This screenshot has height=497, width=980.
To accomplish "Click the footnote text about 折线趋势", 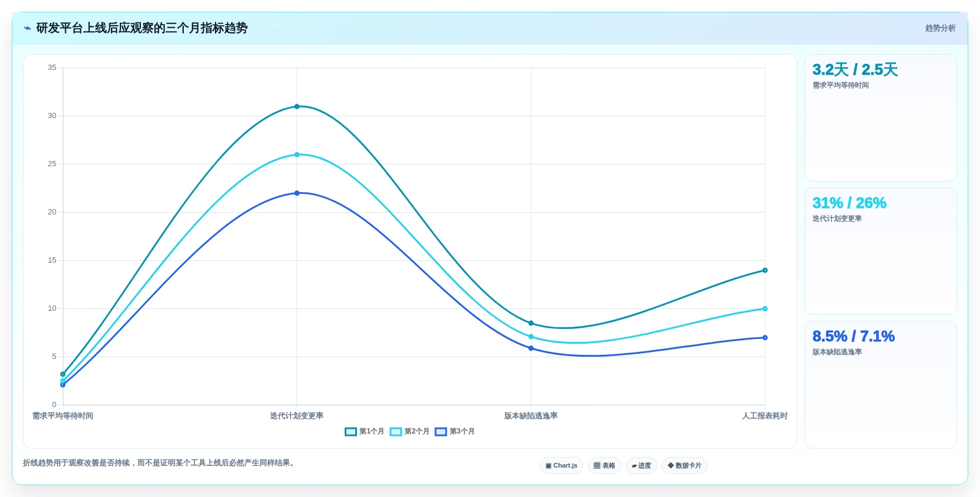I will click(160, 463).
